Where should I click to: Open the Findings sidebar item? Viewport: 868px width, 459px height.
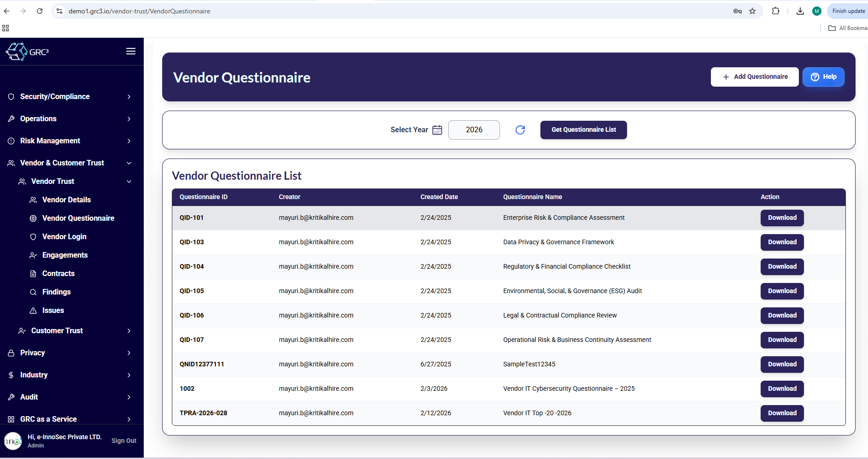point(56,292)
